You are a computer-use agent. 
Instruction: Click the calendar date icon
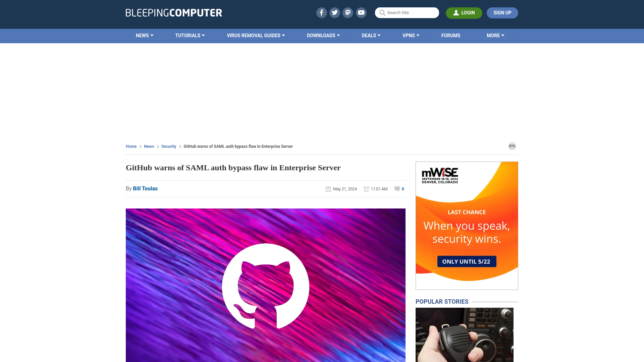(328, 189)
